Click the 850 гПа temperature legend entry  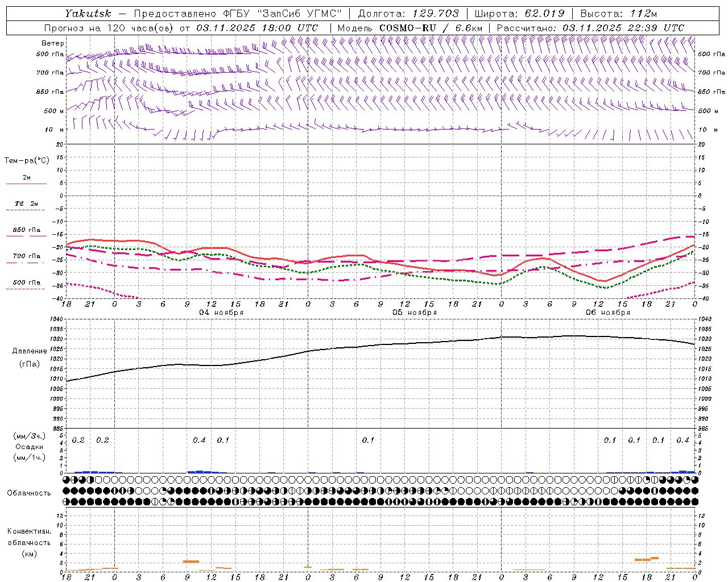pos(26,231)
